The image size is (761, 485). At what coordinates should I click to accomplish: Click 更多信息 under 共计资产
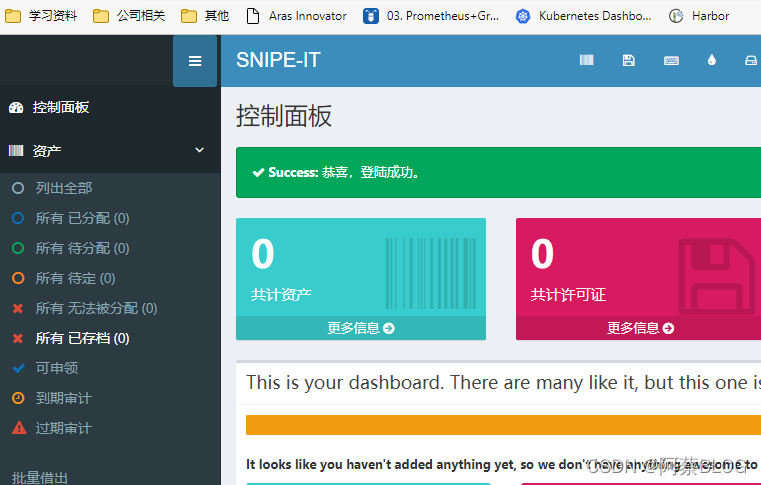click(x=361, y=328)
